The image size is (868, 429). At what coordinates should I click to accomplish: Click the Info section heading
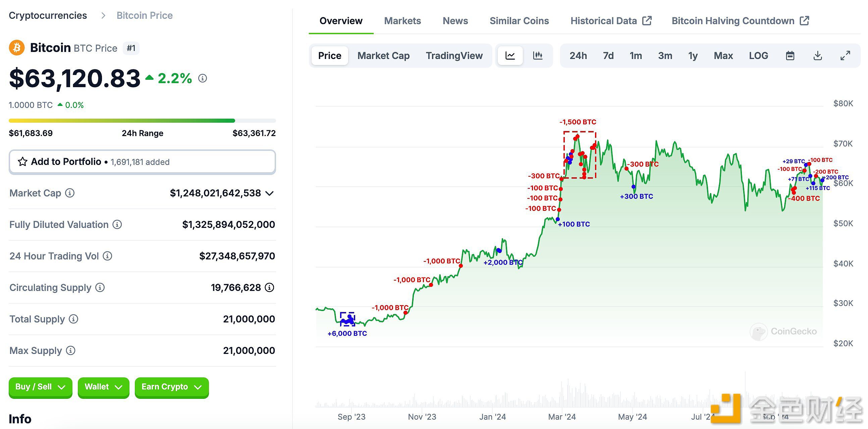pyautogui.click(x=20, y=419)
